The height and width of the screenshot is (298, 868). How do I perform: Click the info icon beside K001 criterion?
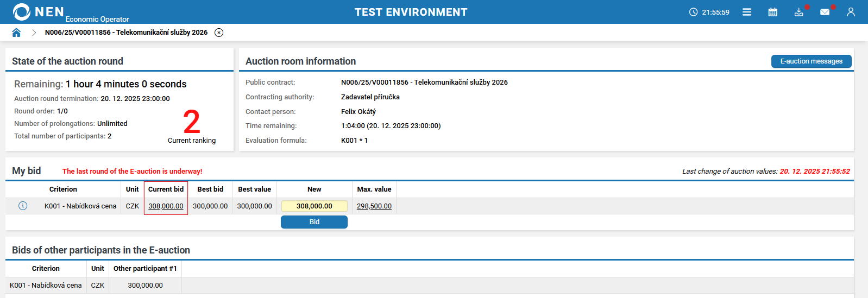tap(23, 206)
